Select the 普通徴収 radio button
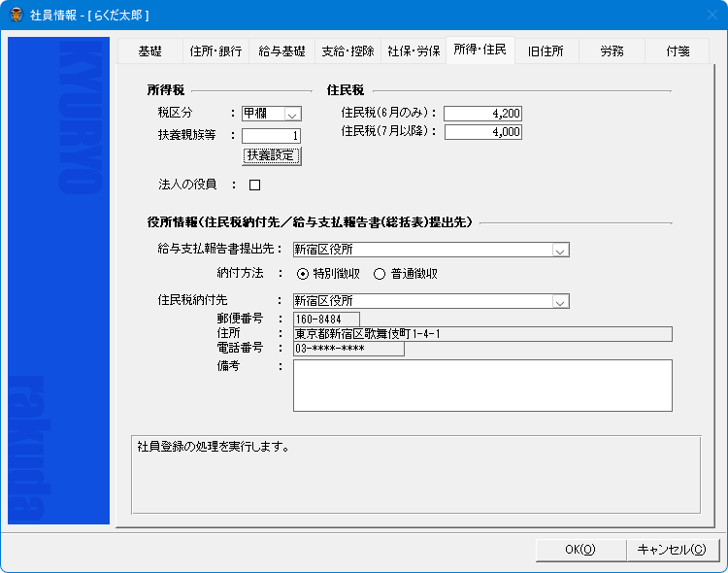Image resolution: width=728 pixels, height=573 pixels. [380, 274]
